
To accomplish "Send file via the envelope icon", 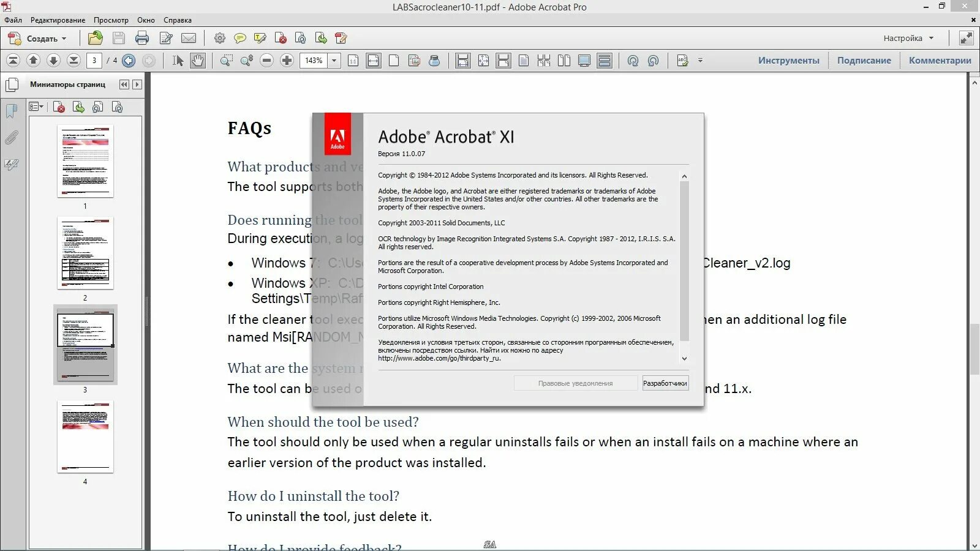I will 189,38.
